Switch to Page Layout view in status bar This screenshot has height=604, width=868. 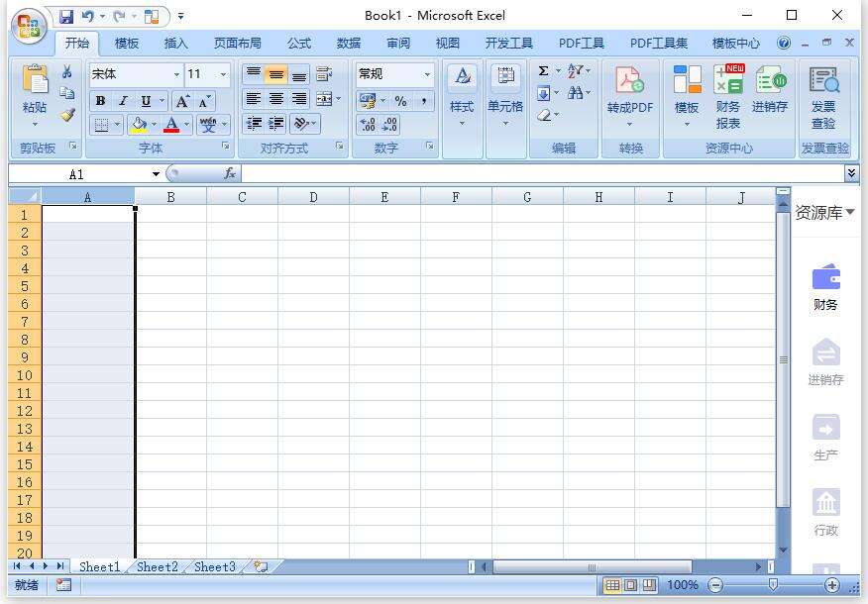630,584
